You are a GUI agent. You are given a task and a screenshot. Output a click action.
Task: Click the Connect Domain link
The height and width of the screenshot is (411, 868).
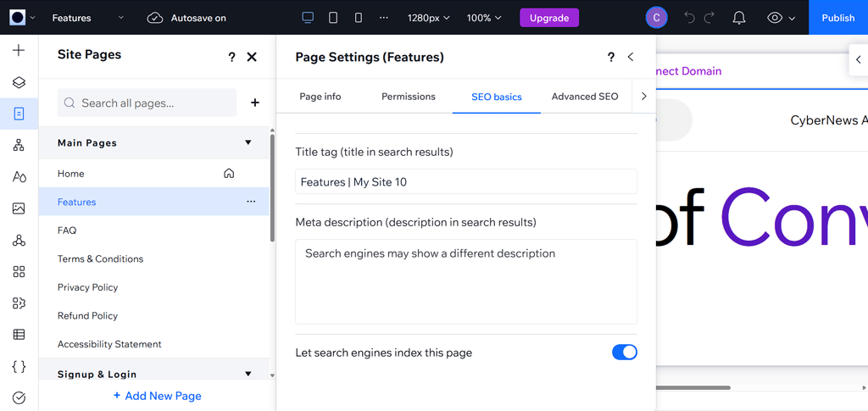[x=689, y=71]
